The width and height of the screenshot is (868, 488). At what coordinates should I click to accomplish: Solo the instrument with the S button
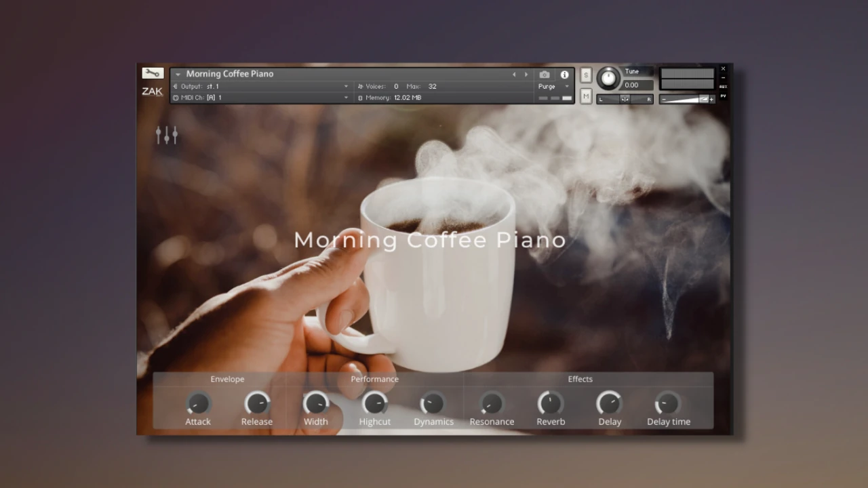(586, 75)
